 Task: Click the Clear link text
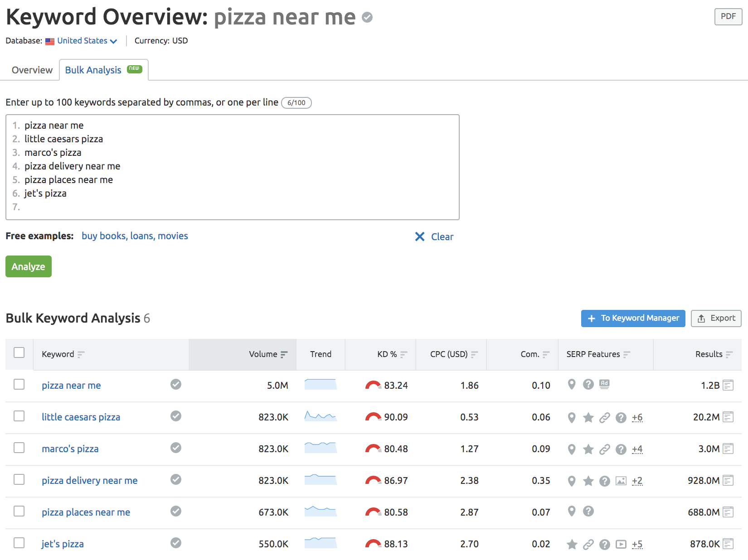pos(442,237)
